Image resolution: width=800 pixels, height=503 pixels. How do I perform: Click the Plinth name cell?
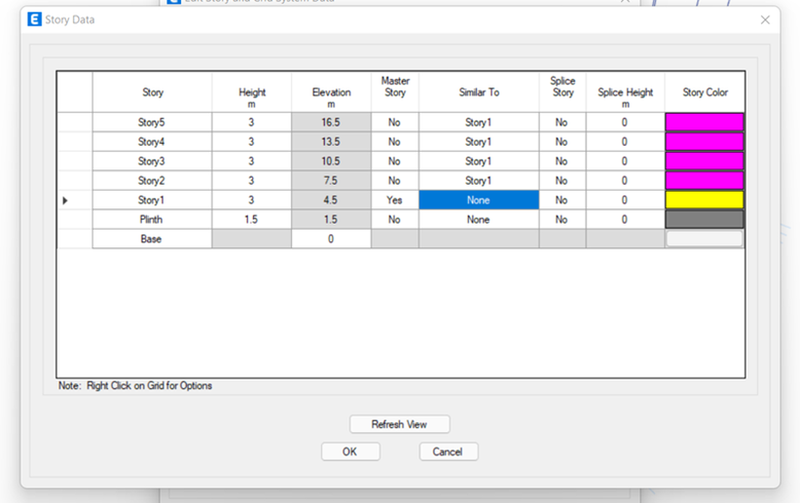coord(152,219)
